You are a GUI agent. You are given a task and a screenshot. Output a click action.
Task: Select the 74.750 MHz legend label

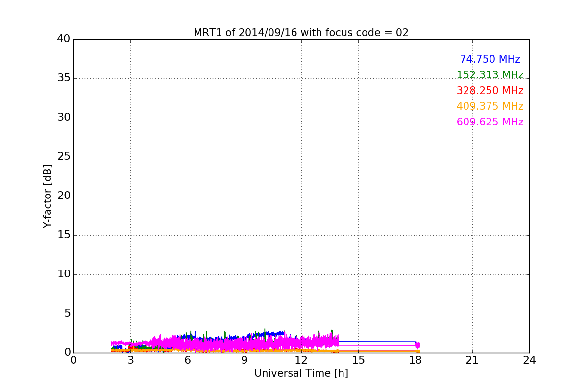pos(490,59)
